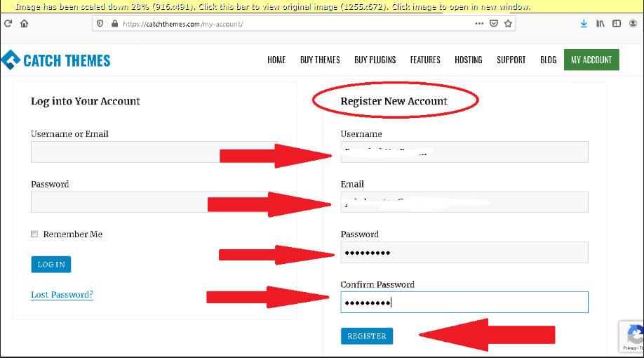The width and height of the screenshot is (644, 358).
Task: Open the BLOG menu item
Action: coord(549,60)
